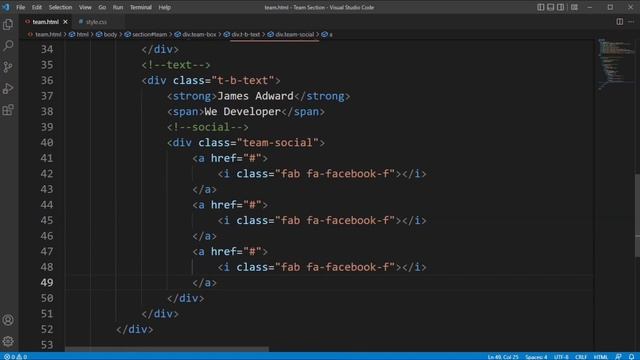640x360 pixels.
Task: Click the code minimap overview
Action: pyautogui.click(x=616, y=63)
